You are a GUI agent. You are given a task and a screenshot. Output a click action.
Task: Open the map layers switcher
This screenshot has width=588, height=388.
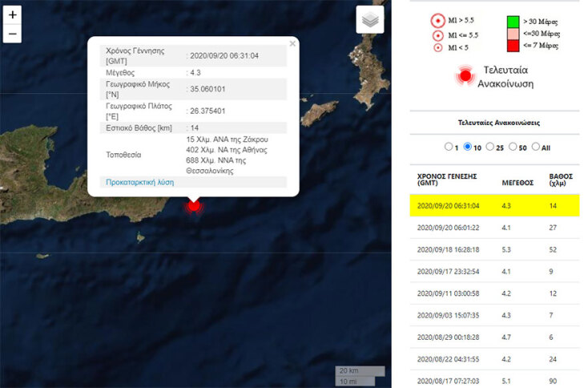(x=369, y=21)
